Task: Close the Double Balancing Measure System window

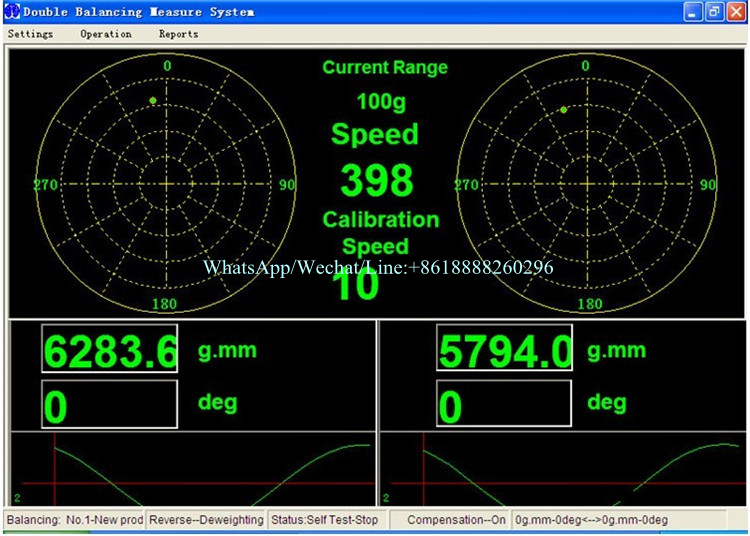Action: [734, 12]
